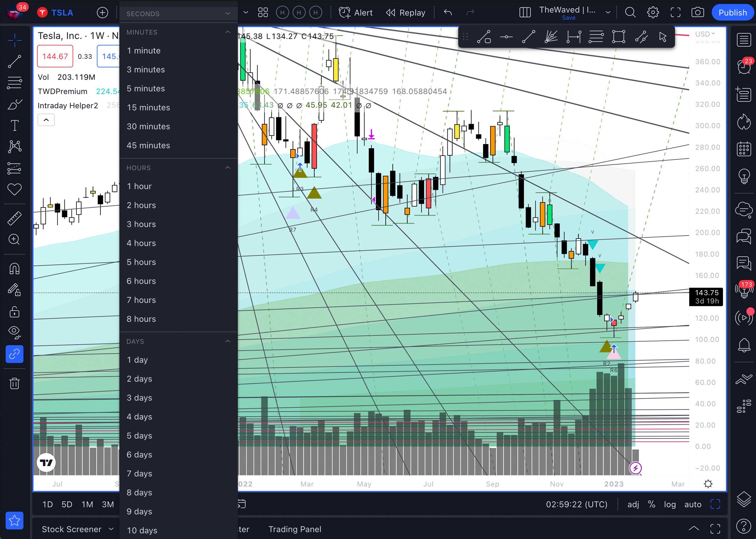Expand the SECONDS interval section
756x539 pixels.
(x=178, y=14)
